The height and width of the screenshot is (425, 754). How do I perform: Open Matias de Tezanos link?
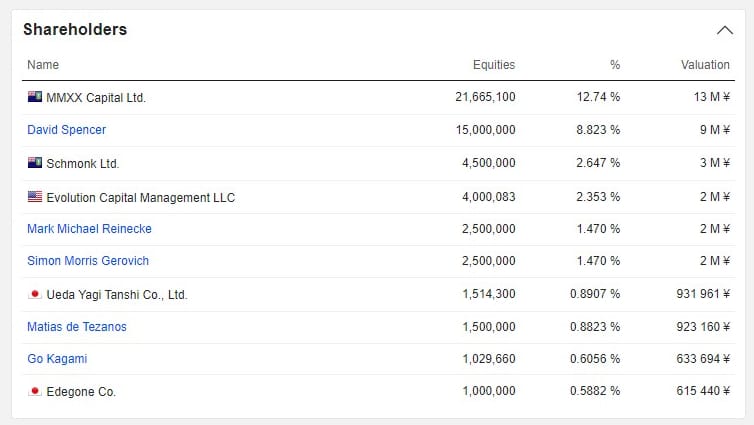tap(77, 327)
